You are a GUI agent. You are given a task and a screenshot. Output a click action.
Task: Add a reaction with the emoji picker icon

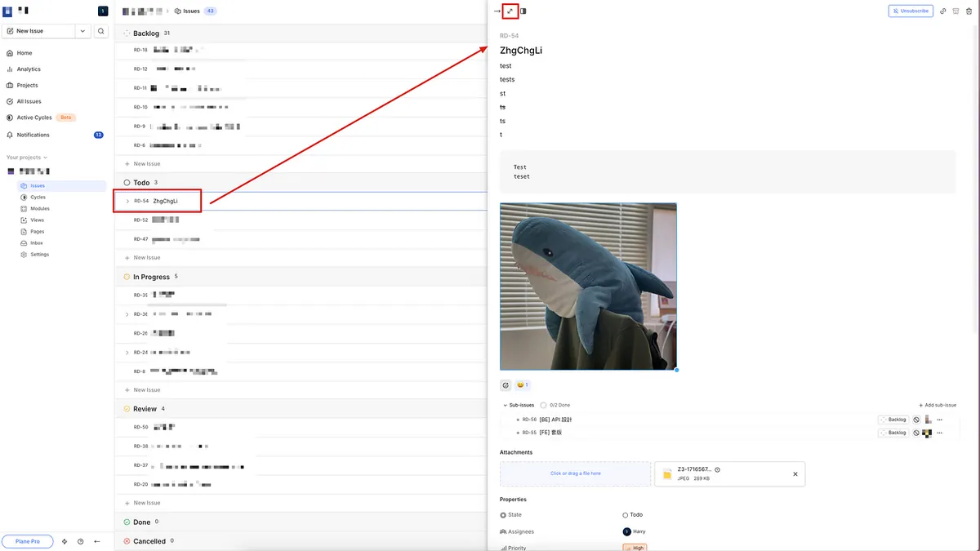tap(506, 385)
